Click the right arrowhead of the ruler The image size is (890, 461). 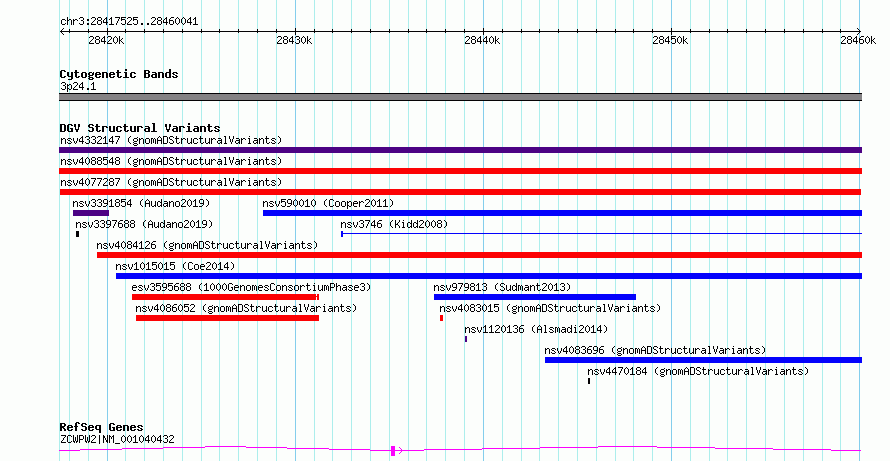(x=859, y=31)
